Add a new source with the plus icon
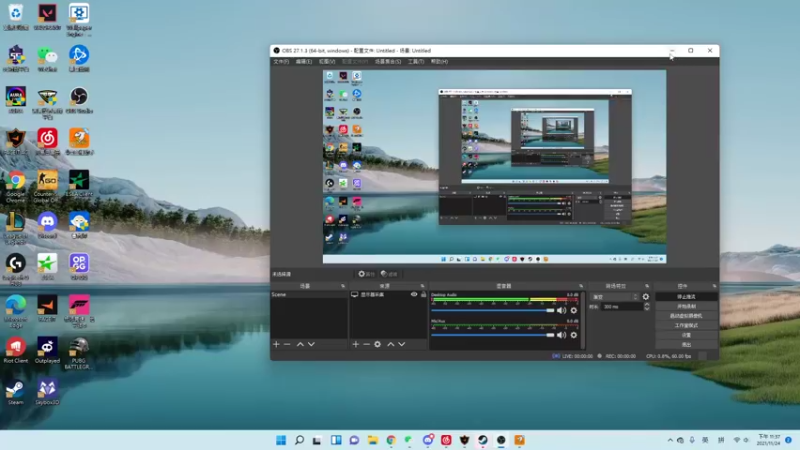Image resolution: width=800 pixels, height=450 pixels. coord(355,344)
